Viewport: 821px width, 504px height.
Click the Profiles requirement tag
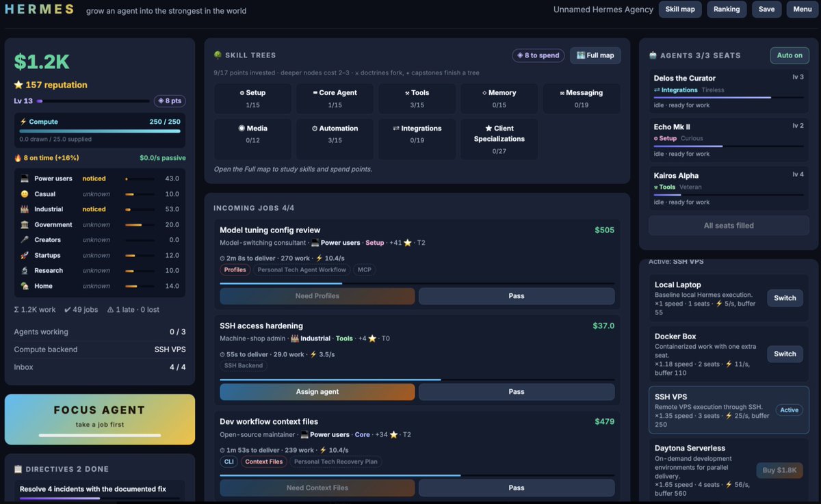click(235, 269)
